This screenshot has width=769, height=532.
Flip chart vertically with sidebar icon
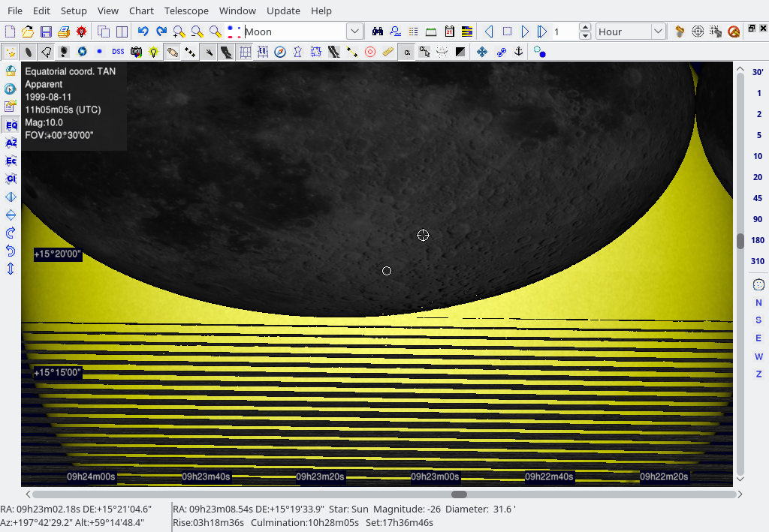11,215
